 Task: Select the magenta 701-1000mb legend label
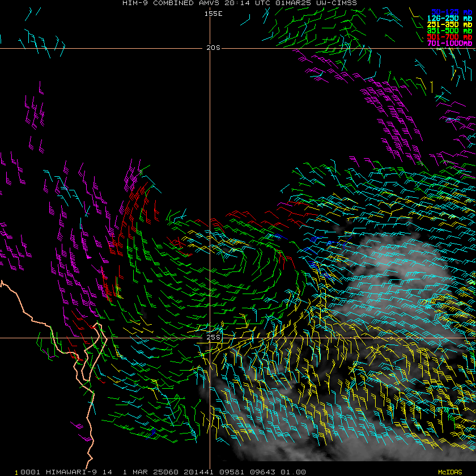[451, 43]
